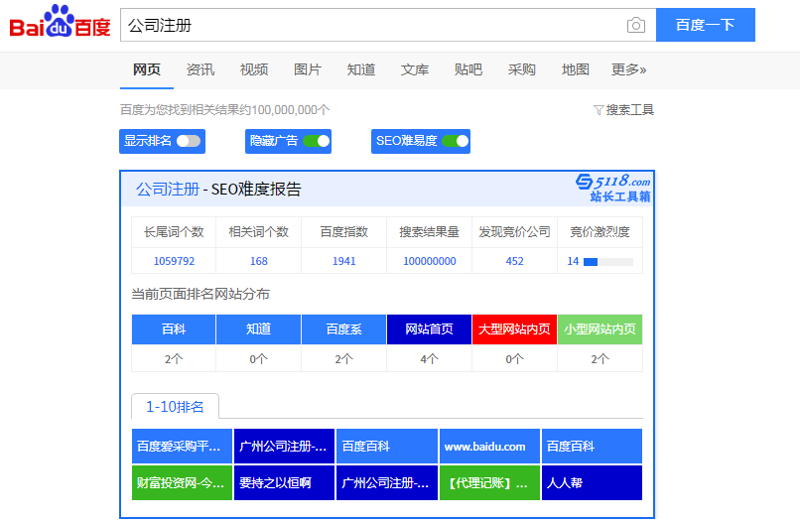
Task: Click the results count text 100,000,000个
Action: 290,110
